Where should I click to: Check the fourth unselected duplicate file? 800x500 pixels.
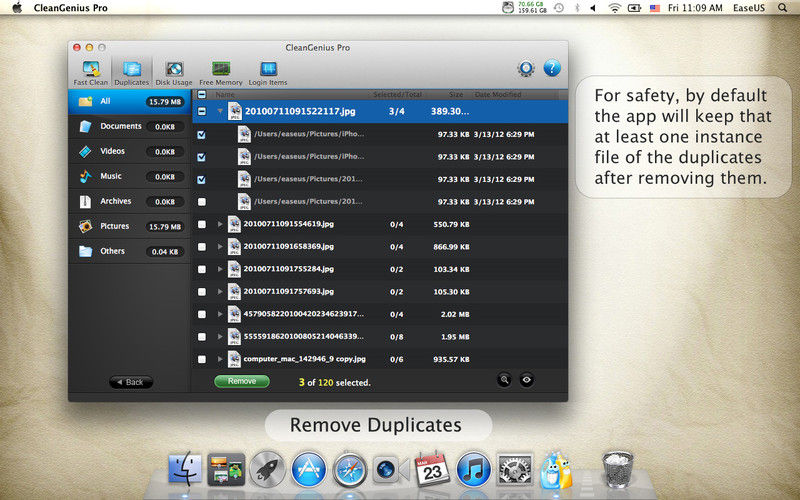coord(202,201)
